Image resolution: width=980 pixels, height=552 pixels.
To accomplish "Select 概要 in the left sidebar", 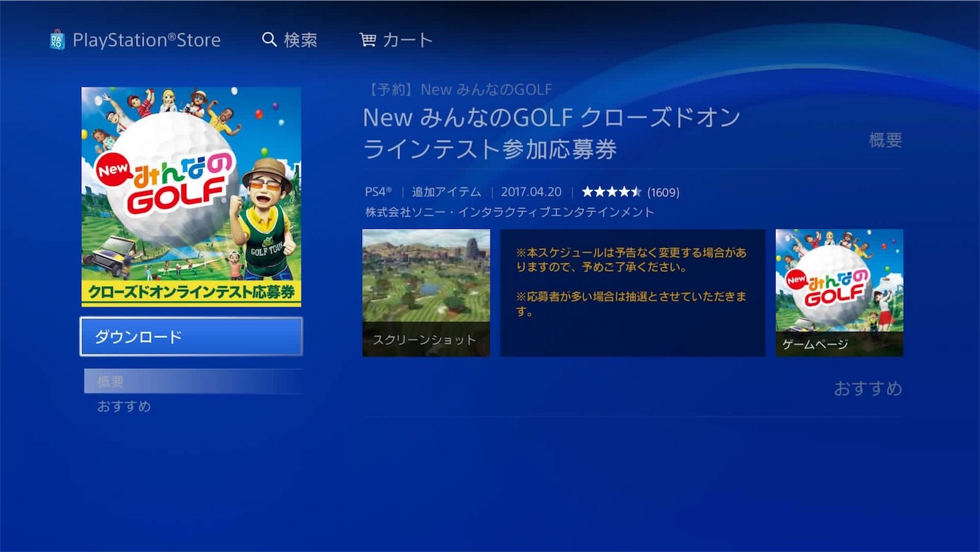I will click(x=193, y=381).
